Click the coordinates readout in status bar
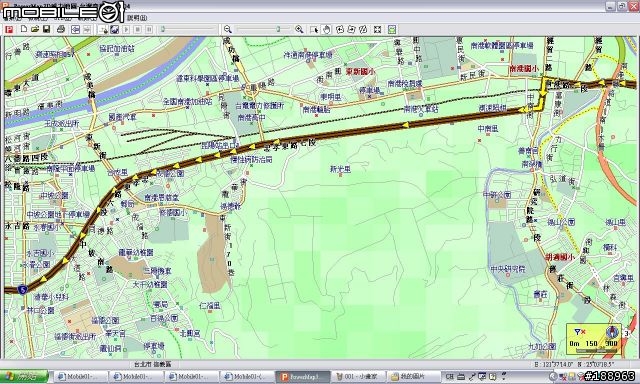Screen dimensions: 640x384 574,364
